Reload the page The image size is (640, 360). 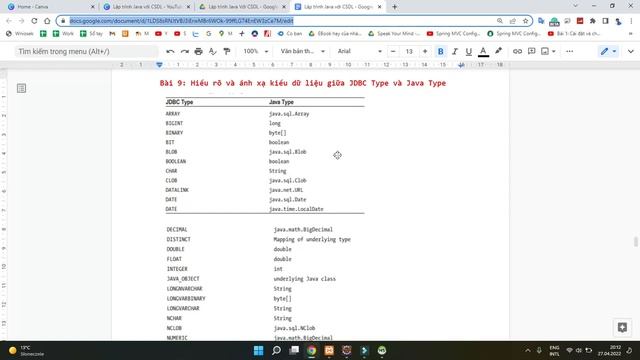(34, 21)
